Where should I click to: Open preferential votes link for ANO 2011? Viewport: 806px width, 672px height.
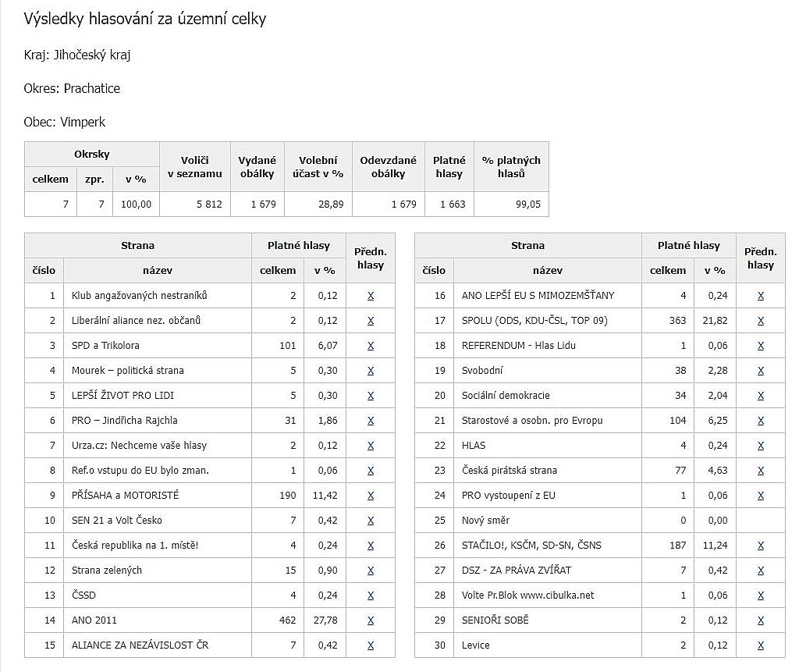[x=371, y=620]
